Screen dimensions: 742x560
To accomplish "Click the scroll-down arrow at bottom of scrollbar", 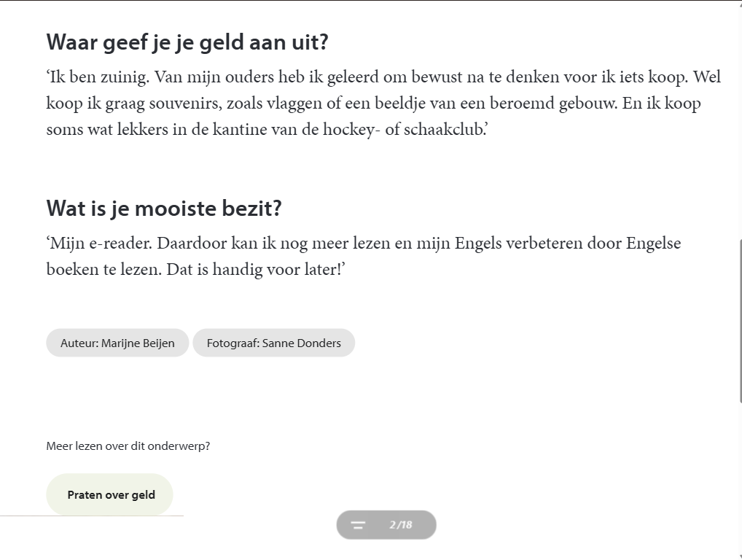I will click(x=740, y=556).
